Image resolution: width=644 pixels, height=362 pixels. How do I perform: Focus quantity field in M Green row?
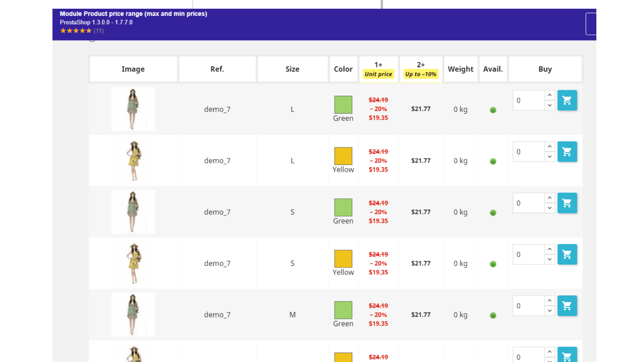[x=529, y=306]
